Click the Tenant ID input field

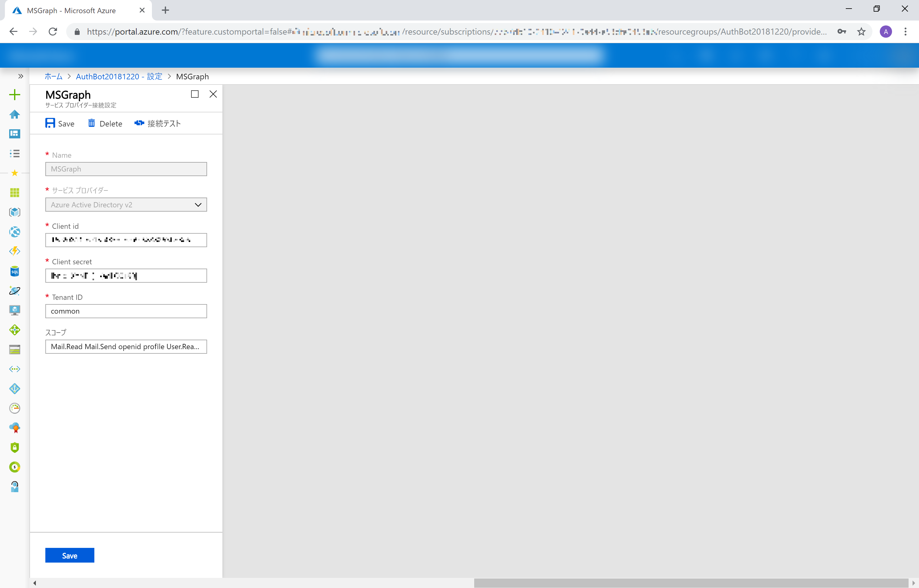point(126,311)
